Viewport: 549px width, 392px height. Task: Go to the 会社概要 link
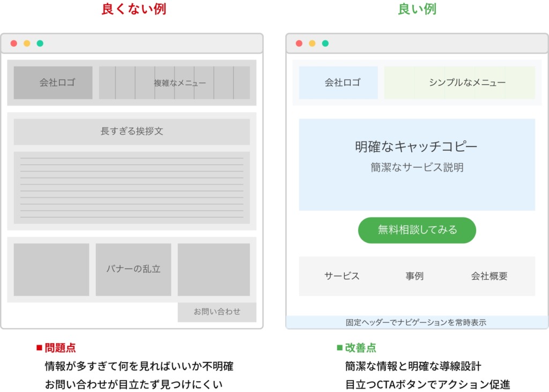point(489,276)
